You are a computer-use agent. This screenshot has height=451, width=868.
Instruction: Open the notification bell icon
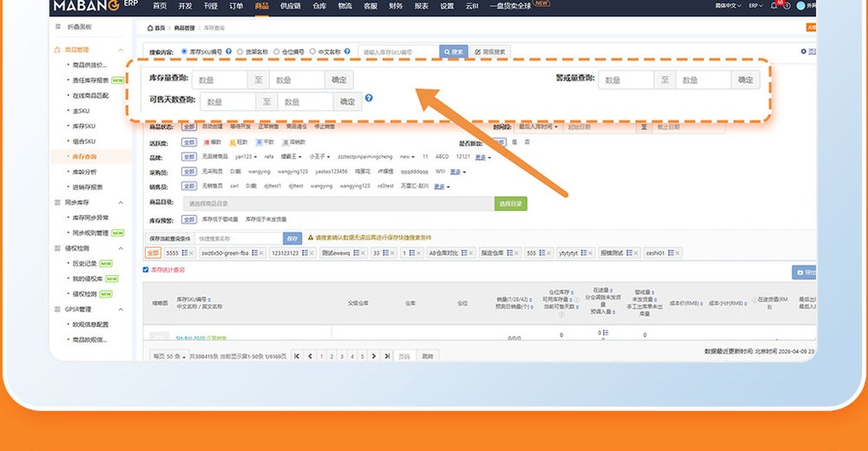point(774,5)
